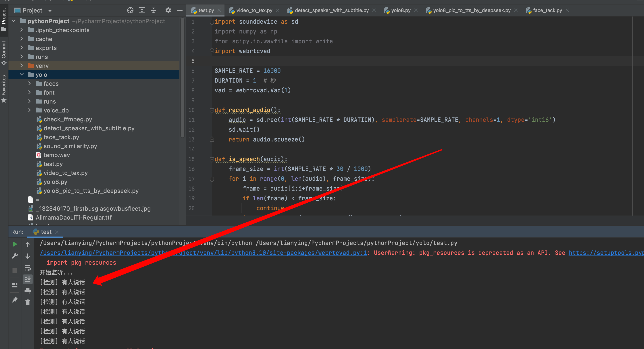Clear all console output with trash icon
644x349 pixels.
(28, 303)
